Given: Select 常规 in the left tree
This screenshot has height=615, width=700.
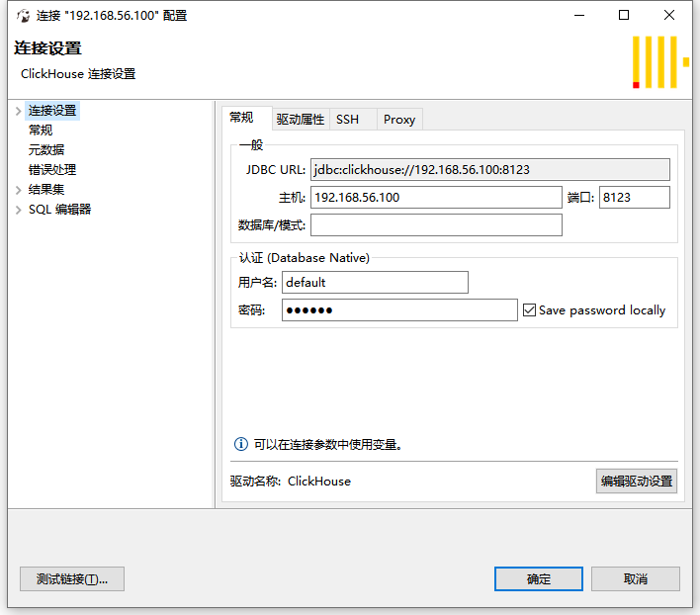Looking at the screenshot, I should (x=41, y=131).
